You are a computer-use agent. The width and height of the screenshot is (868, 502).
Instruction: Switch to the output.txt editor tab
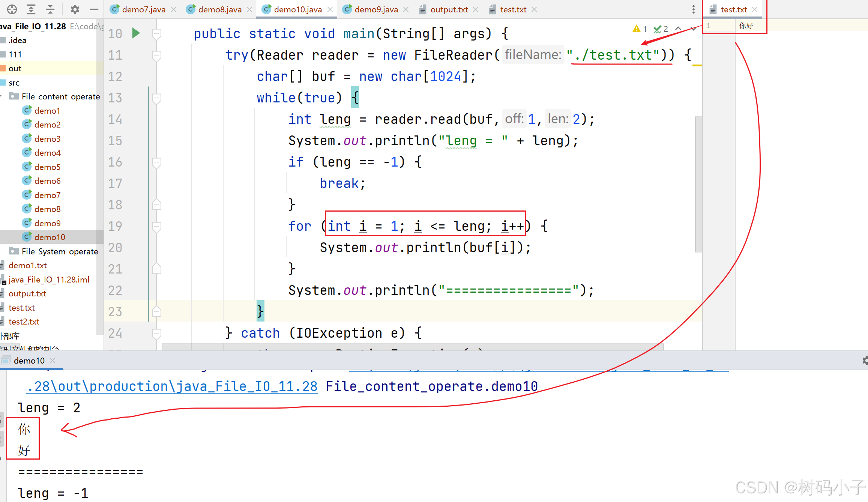click(x=449, y=9)
